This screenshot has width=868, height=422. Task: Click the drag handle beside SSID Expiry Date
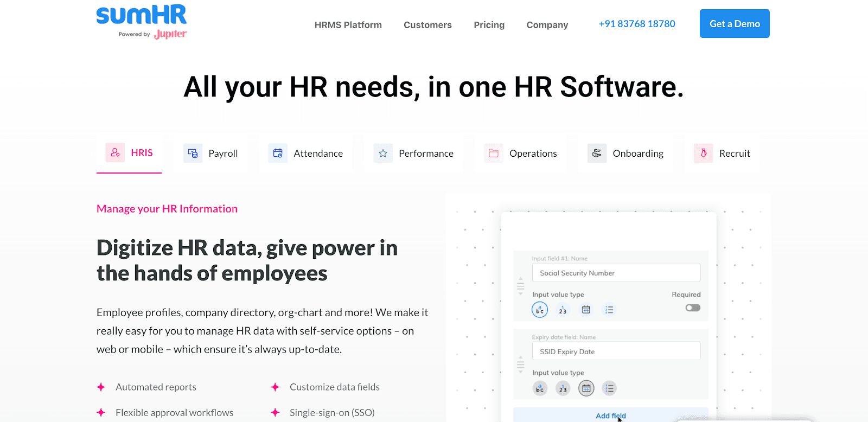point(521,365)
